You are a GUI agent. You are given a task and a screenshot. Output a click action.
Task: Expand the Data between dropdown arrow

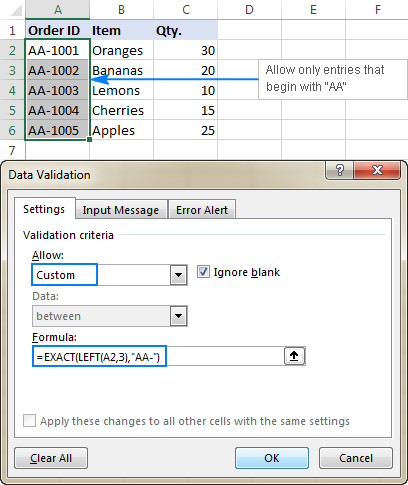click(178, 316)
